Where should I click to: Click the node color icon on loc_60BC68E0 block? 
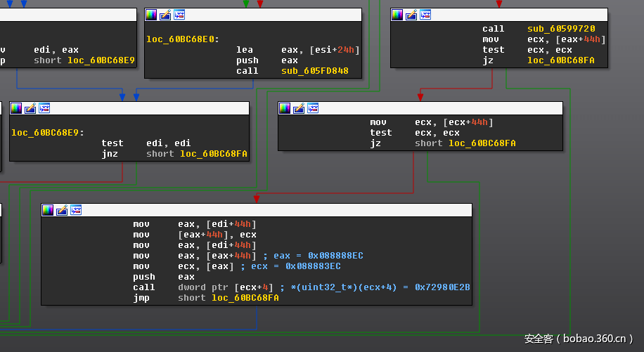151,14
